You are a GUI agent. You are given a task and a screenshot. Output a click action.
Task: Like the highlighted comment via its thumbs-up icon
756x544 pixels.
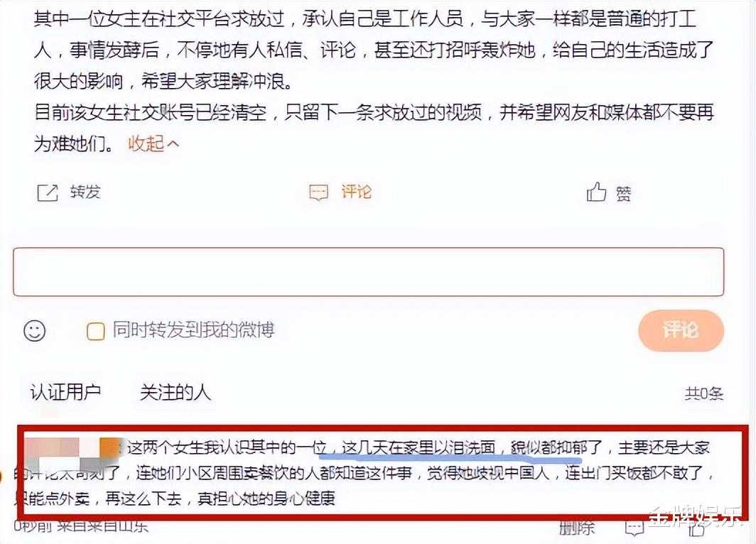coord(697,529)
